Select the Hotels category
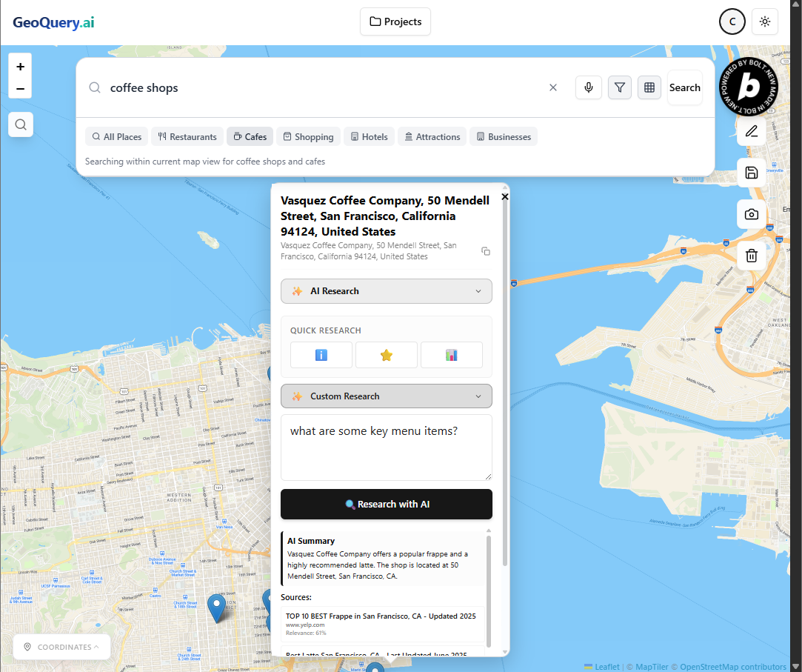Image resolution: width=802 pixels, height=672 pixels. point(370,136)
